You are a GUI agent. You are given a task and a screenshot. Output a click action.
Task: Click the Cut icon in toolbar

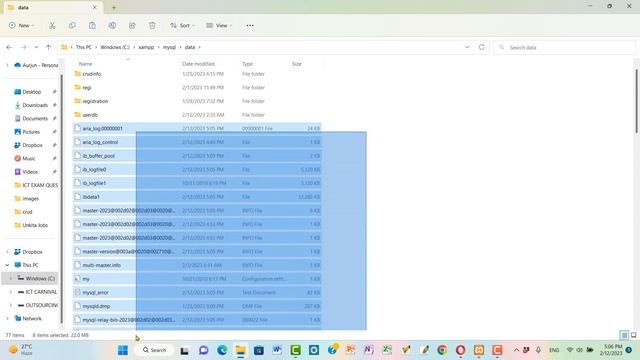click(52, 25)
